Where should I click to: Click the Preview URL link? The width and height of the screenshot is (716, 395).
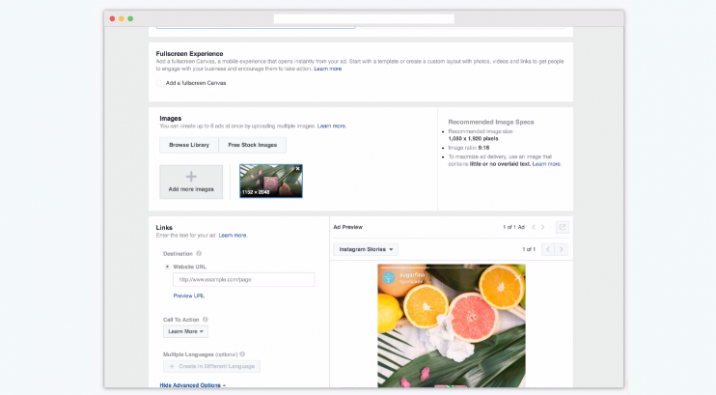(189, 296)
